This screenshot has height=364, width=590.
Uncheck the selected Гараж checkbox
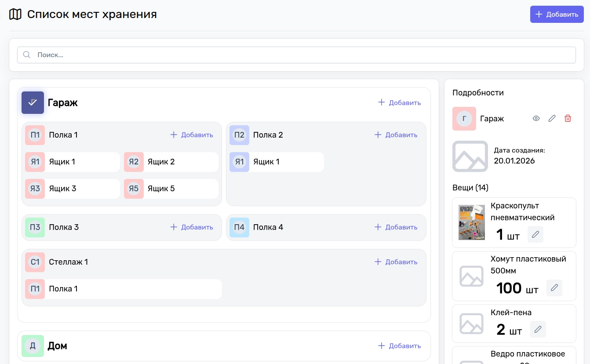33,102
